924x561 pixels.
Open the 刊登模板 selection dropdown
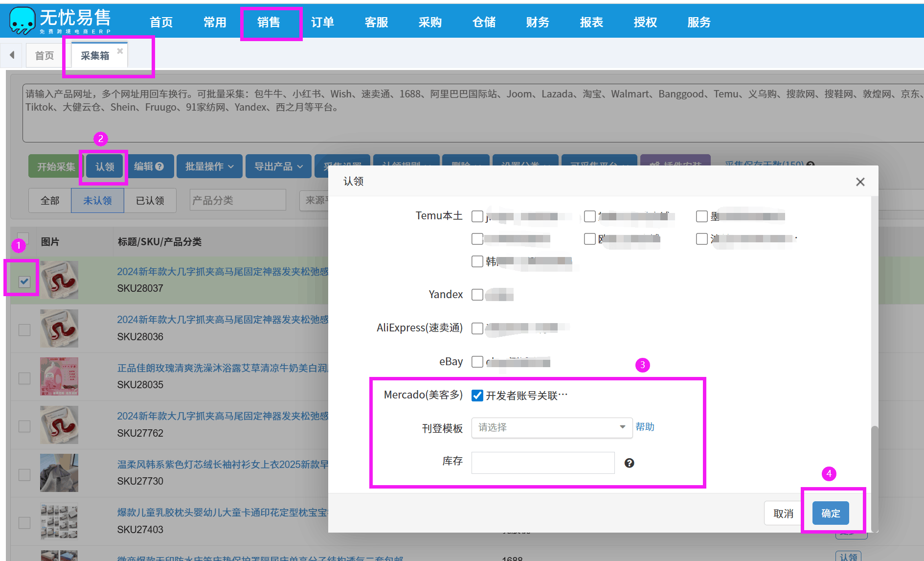pyautogui.click(x=552, y=427)
